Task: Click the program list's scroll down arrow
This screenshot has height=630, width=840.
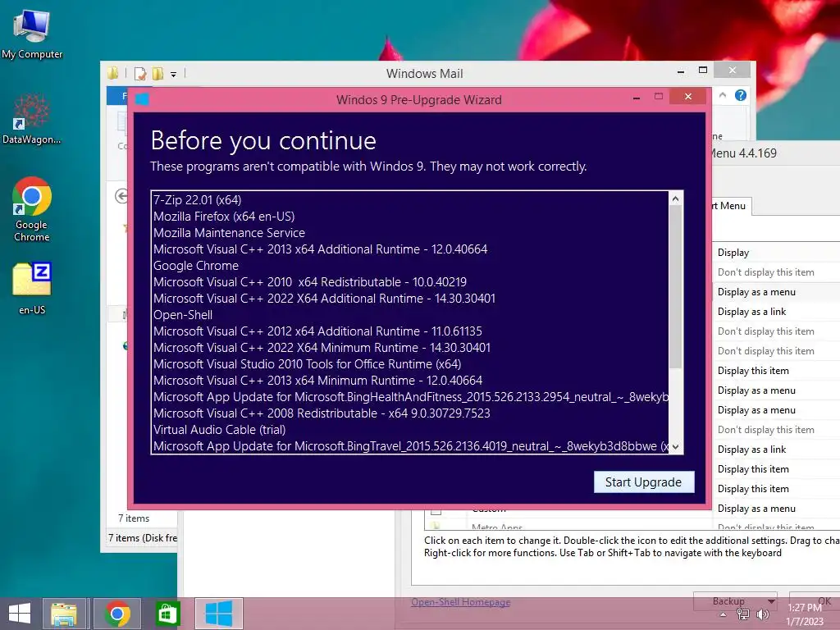Action: pos(676,447)
